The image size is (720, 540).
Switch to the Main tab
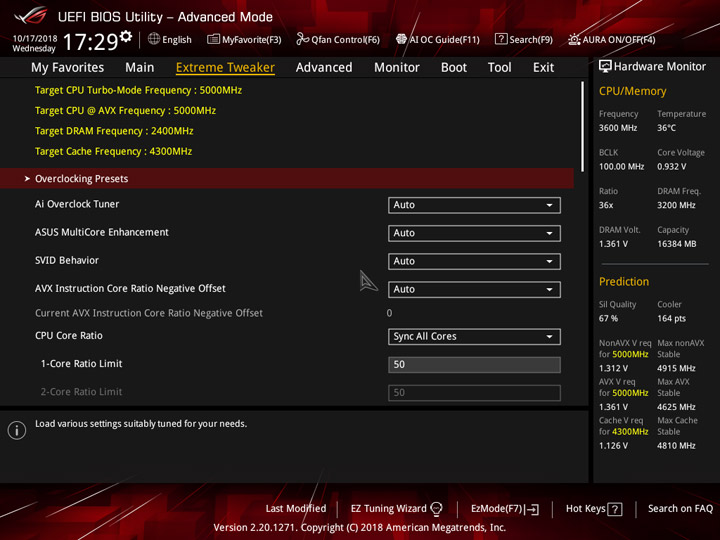tap(140, 68)
